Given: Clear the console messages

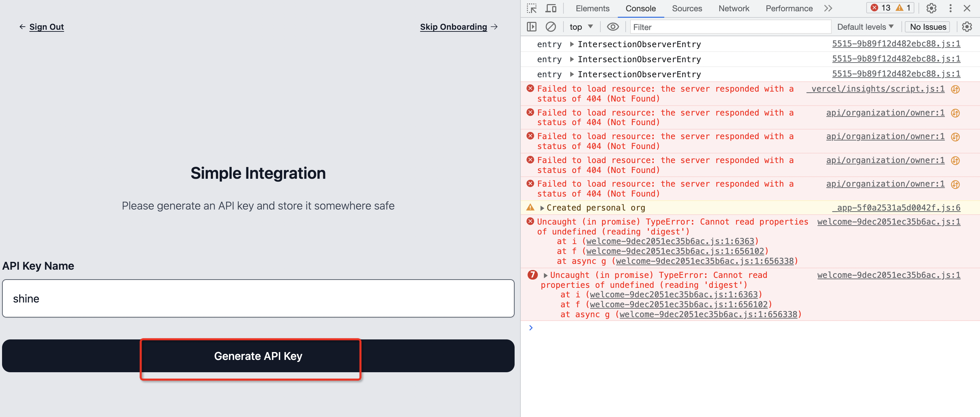Looking at the screenshot, I should point(551,27).
